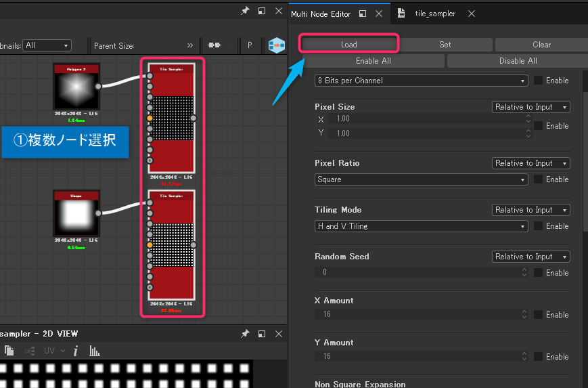Click the Clear button
Image resolution: width=588 pixels, height=388 pixels.
(541, 44)
